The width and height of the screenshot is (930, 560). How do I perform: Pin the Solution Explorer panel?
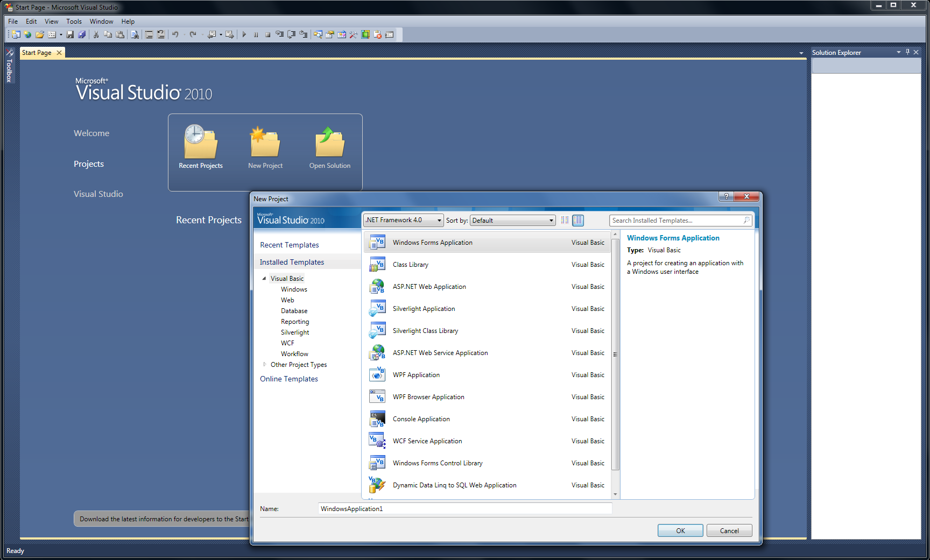click(x=907, y=52)
